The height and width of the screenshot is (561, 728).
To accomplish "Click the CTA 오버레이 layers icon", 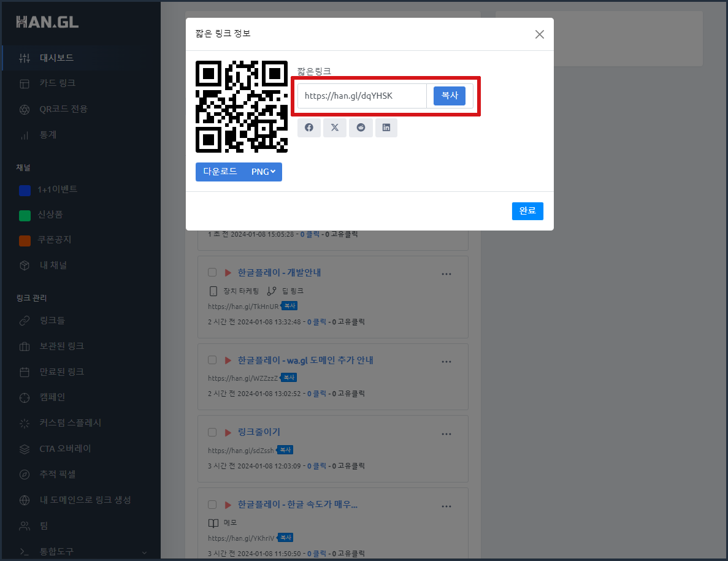I will [25, 449].
